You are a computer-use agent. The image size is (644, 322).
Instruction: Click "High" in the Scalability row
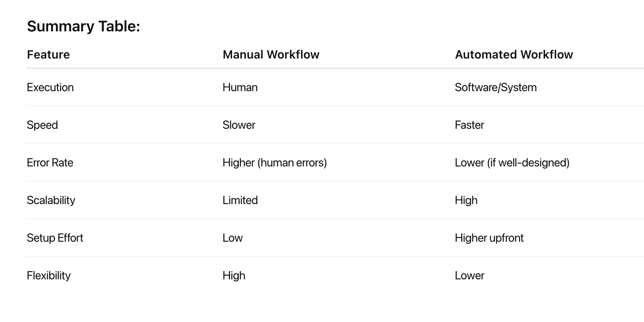tap(466, 200)
